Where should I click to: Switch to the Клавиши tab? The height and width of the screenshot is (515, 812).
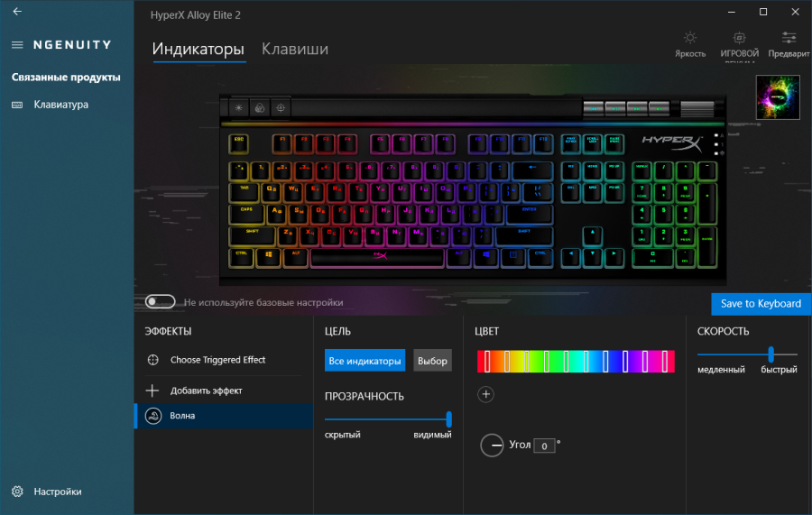pyautogui.click(x=295, y=50)
